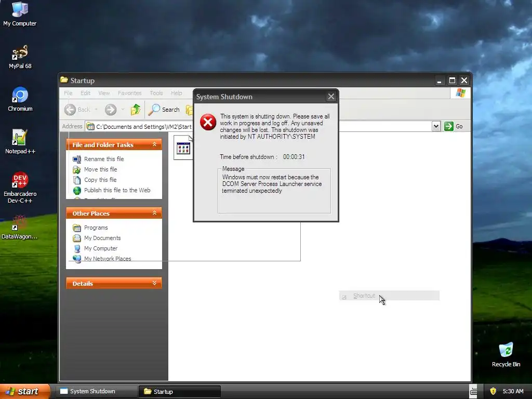Go to Programs in Other Places
This screenshot has width=532, height=399.
(x=96, y=228)
